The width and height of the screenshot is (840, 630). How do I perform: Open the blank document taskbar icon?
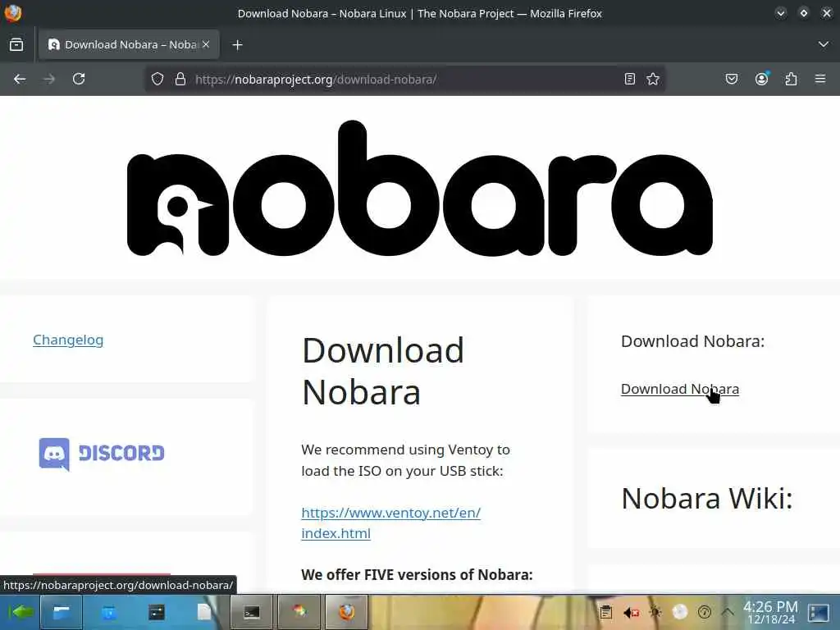tap(204, 612)
